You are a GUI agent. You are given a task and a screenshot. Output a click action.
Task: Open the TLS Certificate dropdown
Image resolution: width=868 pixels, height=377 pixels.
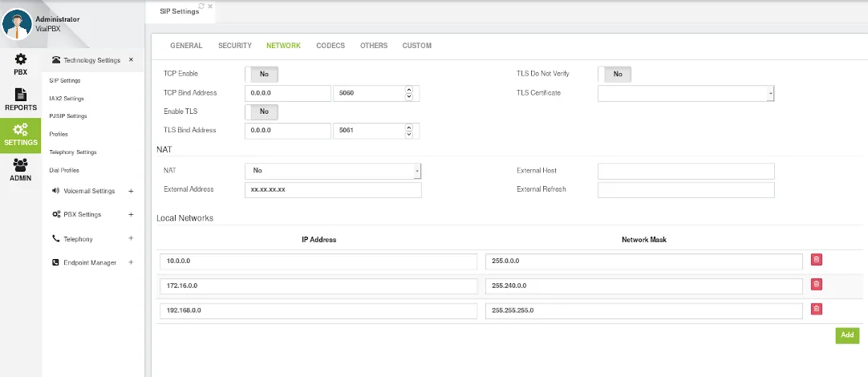point(686,94)
